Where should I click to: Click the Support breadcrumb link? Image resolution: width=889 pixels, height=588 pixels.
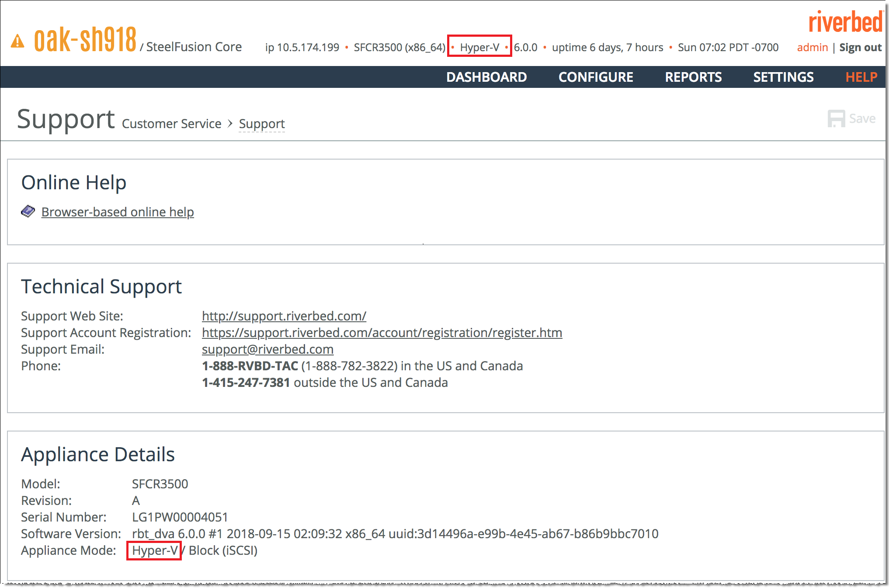(262, 124)
